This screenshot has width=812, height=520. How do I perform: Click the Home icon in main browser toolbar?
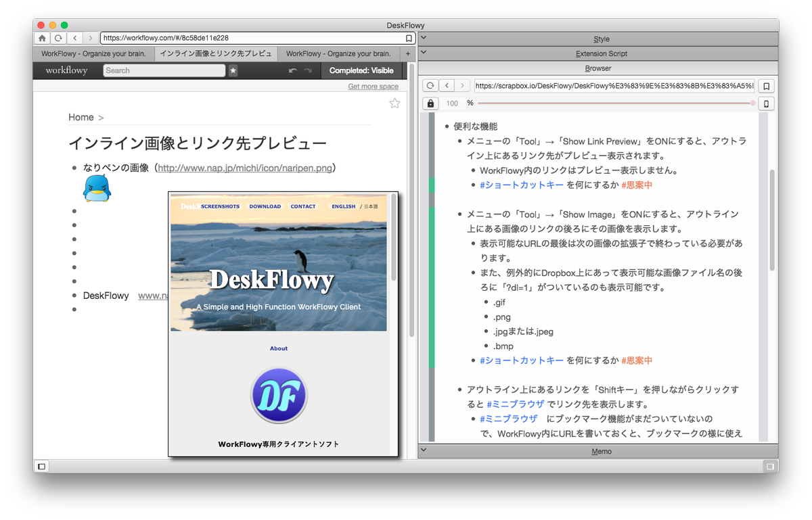(42, 39)
